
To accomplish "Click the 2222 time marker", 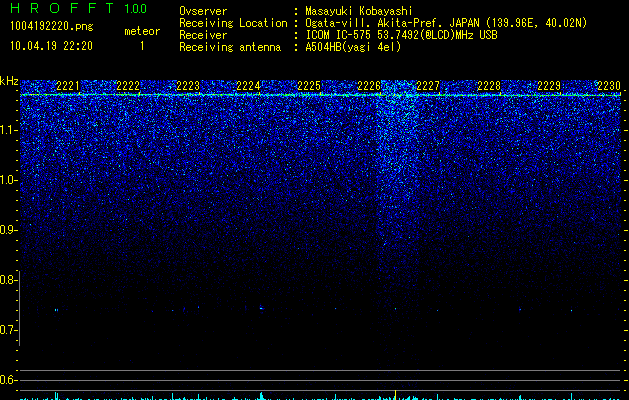I will click(x=128, y=86).
